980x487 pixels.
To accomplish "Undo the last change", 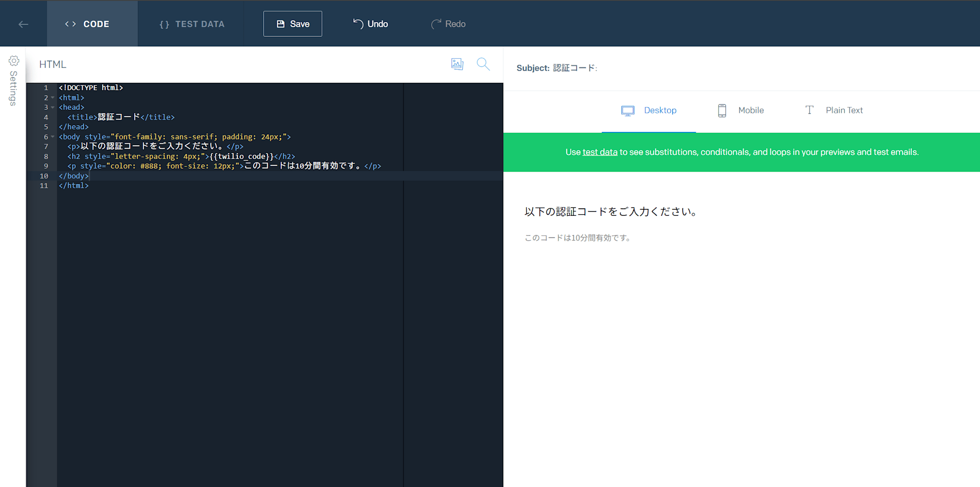I will coord(370,24).
